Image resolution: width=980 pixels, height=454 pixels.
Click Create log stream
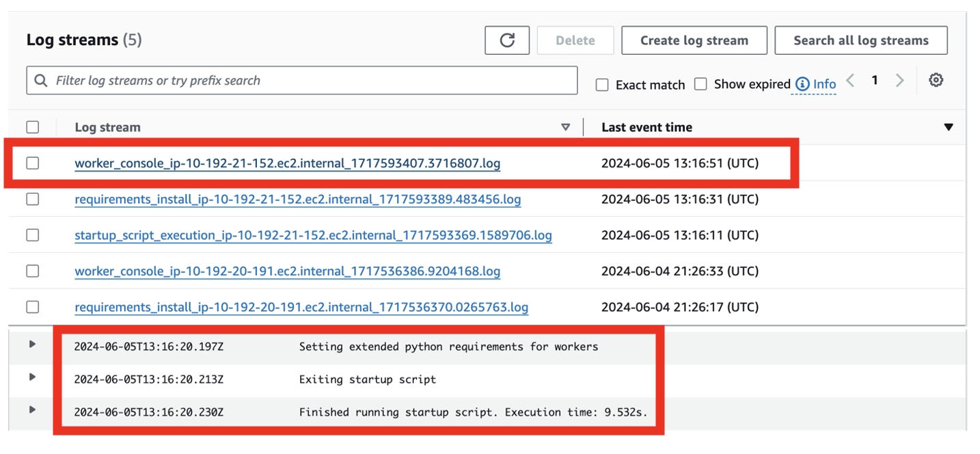point(694,40)
